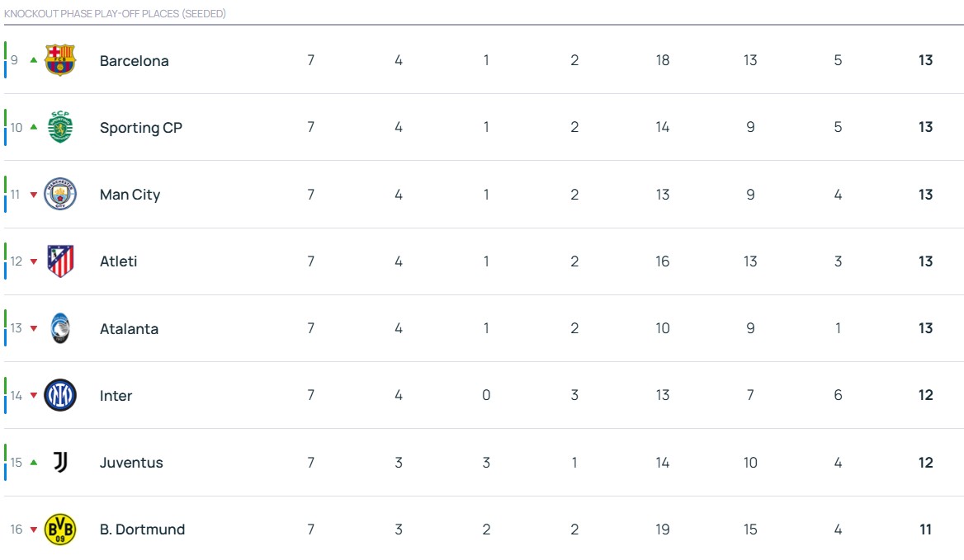Click Barcelona's 13 points total
This screenshot has width=964, height=560.
click(x=925, y=60)
